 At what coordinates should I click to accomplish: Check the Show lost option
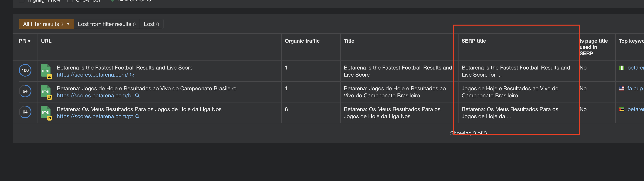coord(70,1)
